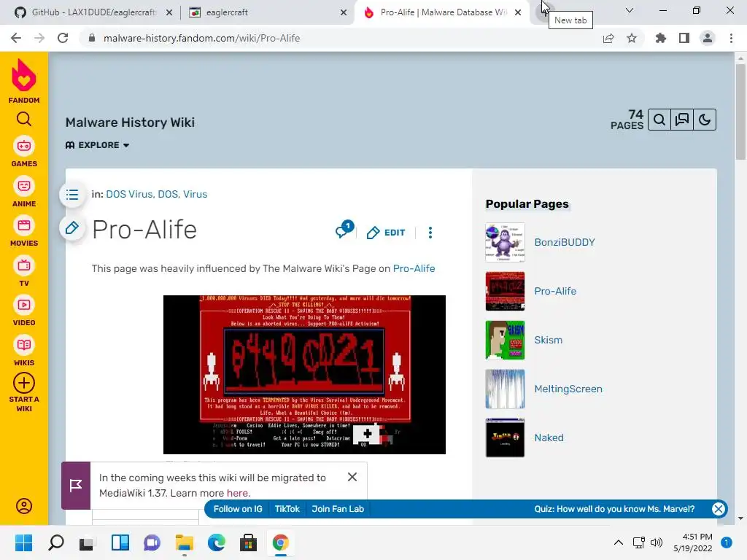747x560 pixels.
Task: Open the Skism popular page link
Action: 548,340
